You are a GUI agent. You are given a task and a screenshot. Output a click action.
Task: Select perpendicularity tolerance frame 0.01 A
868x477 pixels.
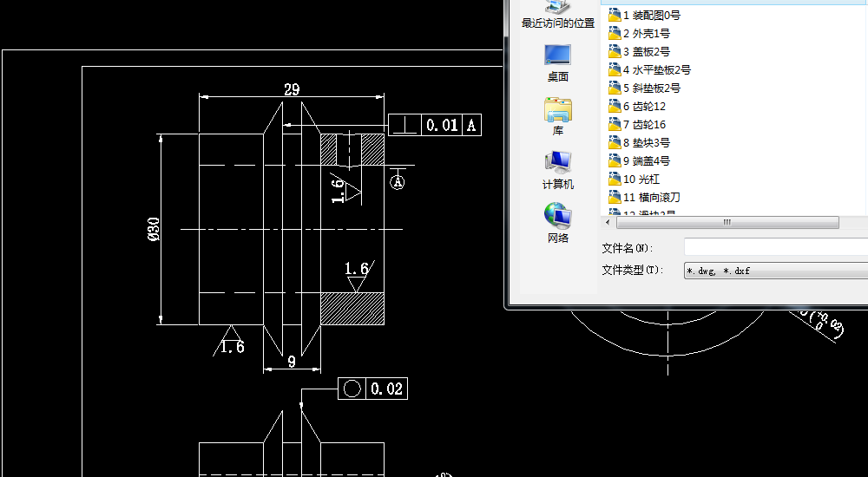click(x=435, y=125)
